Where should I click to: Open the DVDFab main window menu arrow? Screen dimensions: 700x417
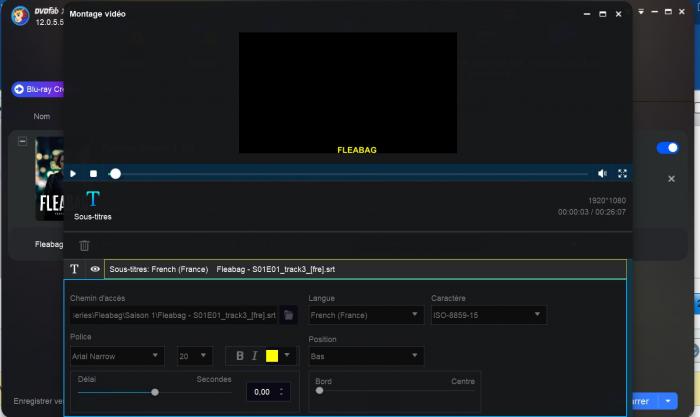click(x=641, y=12)
